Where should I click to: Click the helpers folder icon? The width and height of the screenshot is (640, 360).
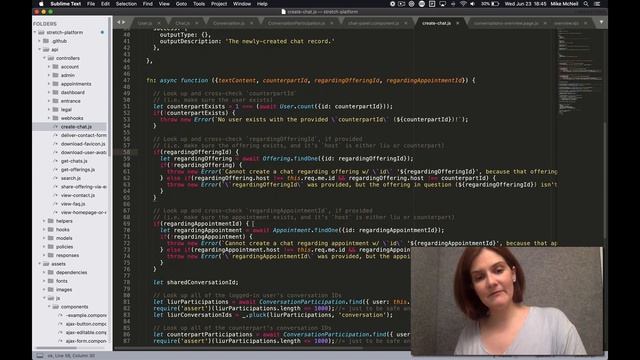click(51, 221)
